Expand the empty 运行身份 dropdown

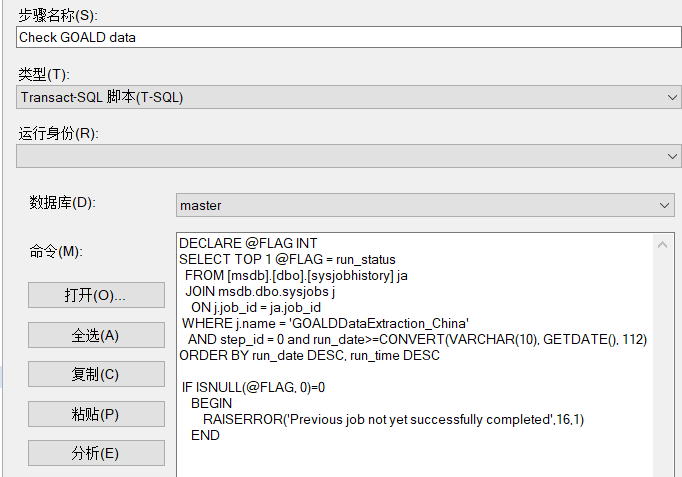click(349, 156)
